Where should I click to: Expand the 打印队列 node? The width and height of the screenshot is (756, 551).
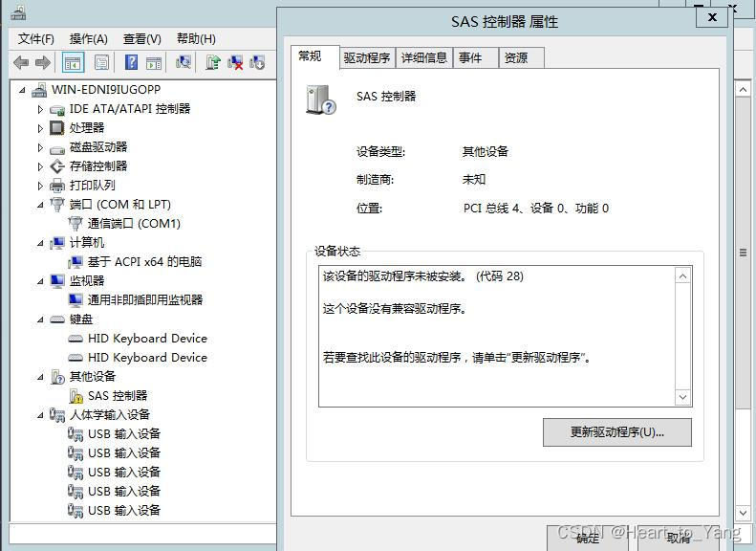40,186
